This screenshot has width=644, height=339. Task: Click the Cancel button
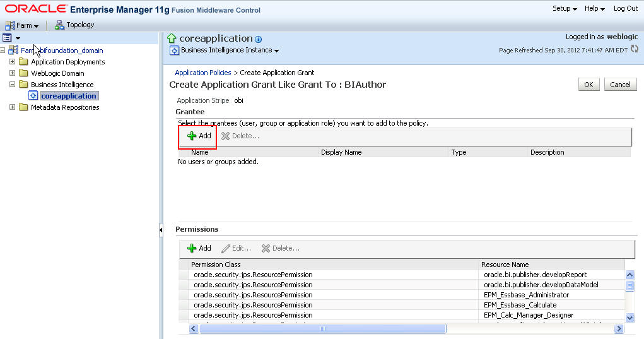coord(620,84)
